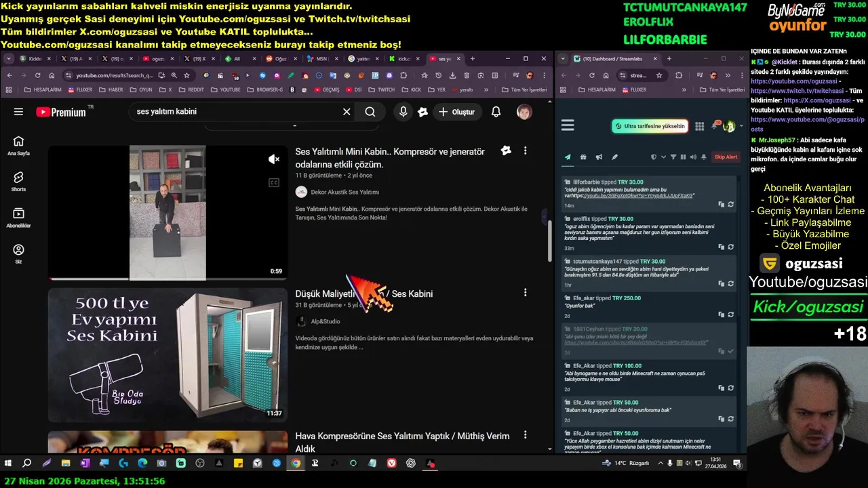Select the Streamlabs paper-plane events tab

[568, 157]
